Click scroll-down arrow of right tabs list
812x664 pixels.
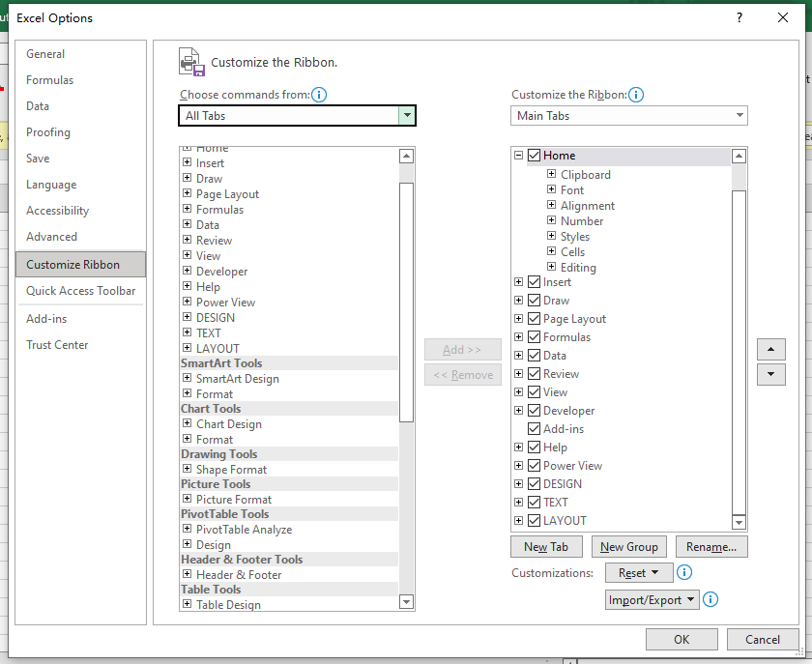coord(739,522)
